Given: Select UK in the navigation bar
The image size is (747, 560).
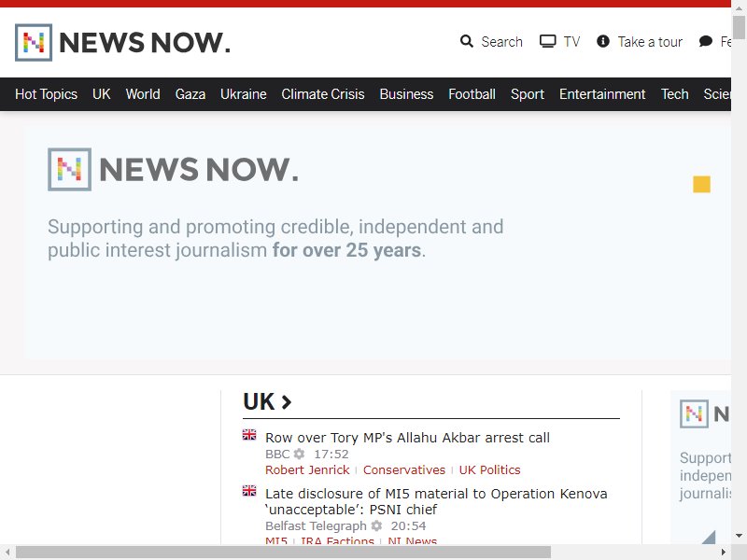Looking at the screenshot, I should click(x=102, y=94).
